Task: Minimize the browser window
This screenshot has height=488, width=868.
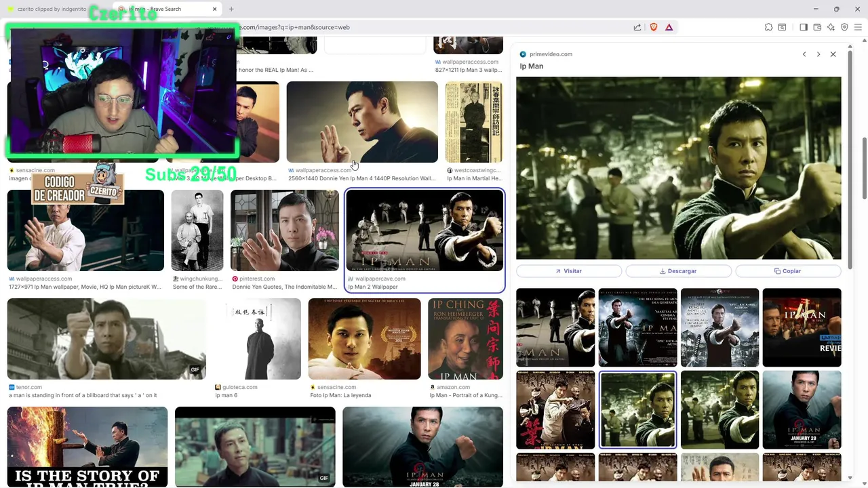Action: point(816,9)
